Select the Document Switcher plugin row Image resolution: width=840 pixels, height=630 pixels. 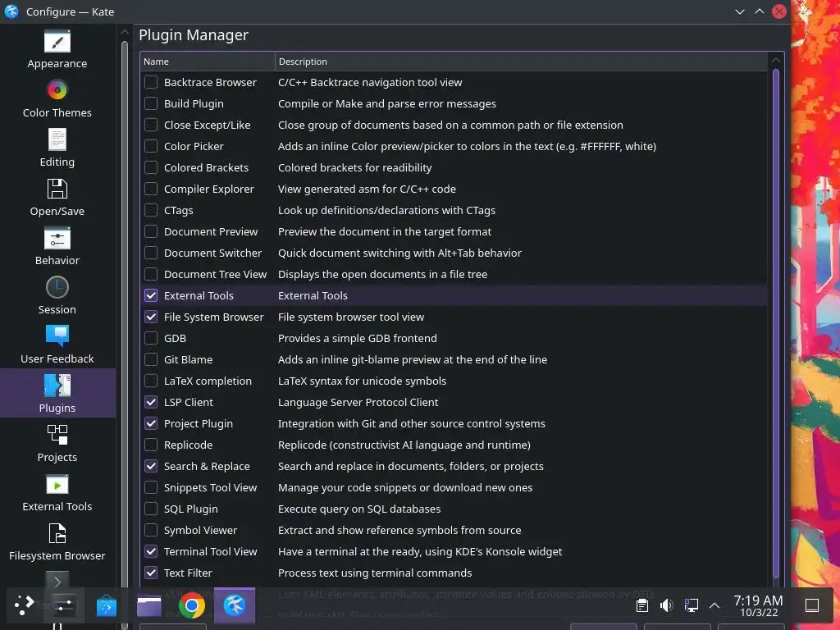click(x=454, y=253)
